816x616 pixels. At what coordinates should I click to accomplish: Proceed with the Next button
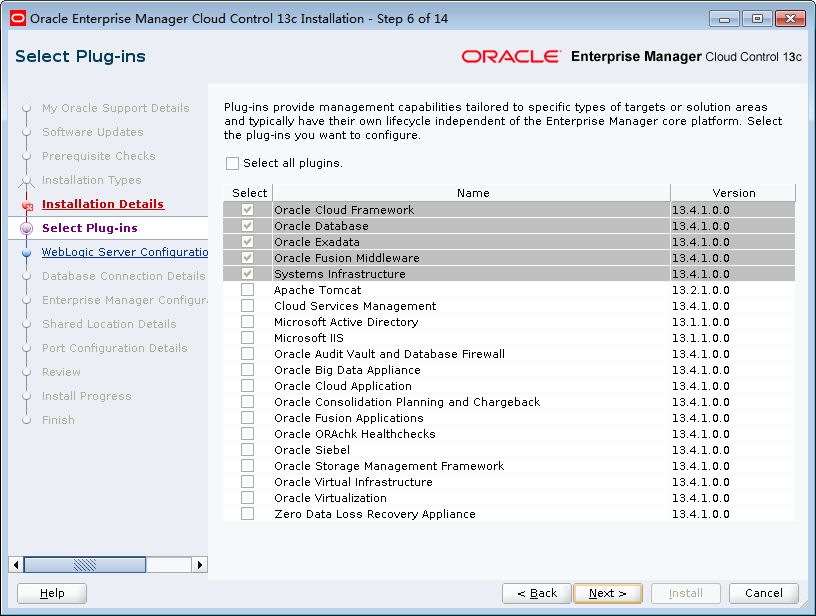click(x=607, y=593)
